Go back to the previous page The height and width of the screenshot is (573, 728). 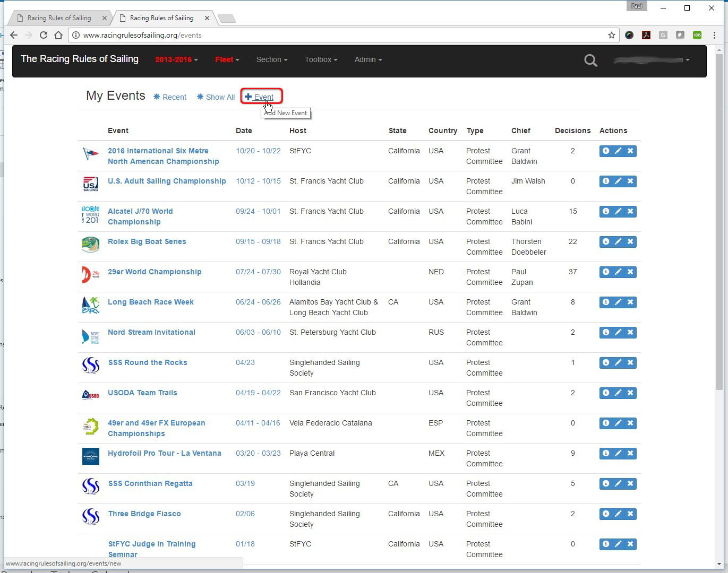[x=14, y=35]
